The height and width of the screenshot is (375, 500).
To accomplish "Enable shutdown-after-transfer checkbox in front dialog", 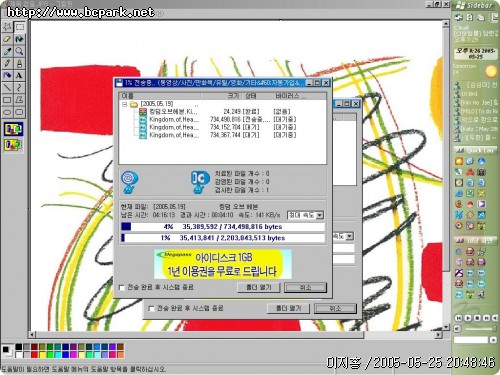I will pyautogui.click(x=122, y=288).
